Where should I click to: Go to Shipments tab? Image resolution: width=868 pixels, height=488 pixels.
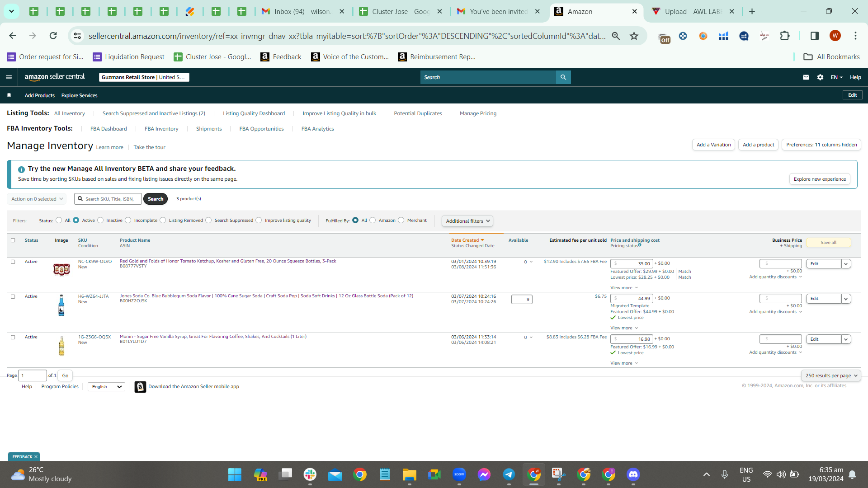(209, 129)
